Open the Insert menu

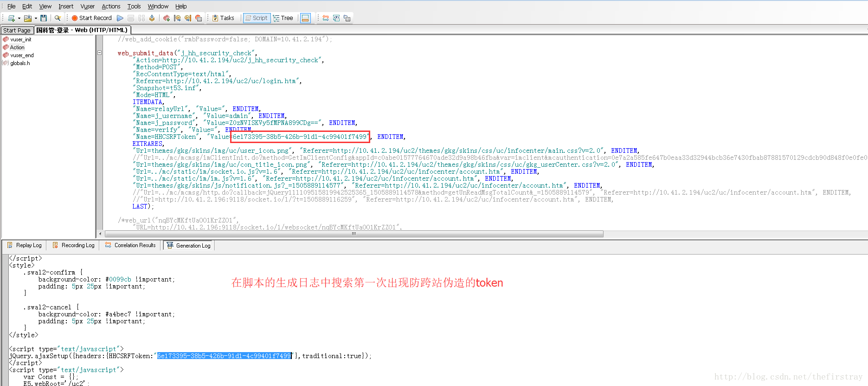click(x=66, y=6)
